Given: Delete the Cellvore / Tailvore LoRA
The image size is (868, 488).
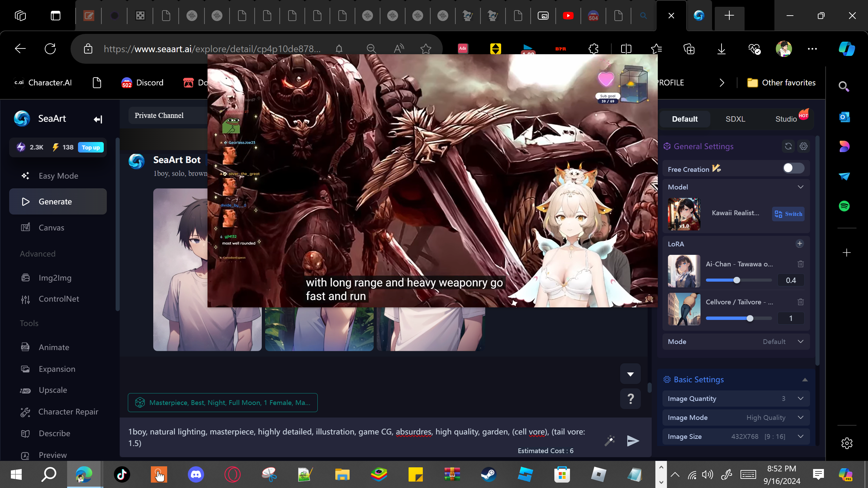Looking at the screenshot, I should (x=801, y=302).
